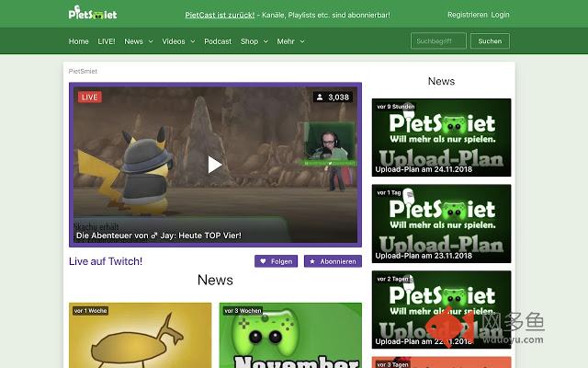
Task: Click the viewer count person icon
Action: [320, 98]
